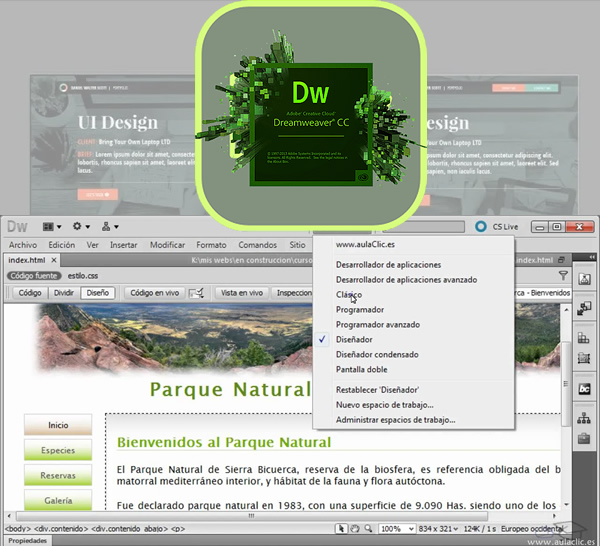Click the CS Live icon
Screen dimensions: 600x546
click(481, 227)
